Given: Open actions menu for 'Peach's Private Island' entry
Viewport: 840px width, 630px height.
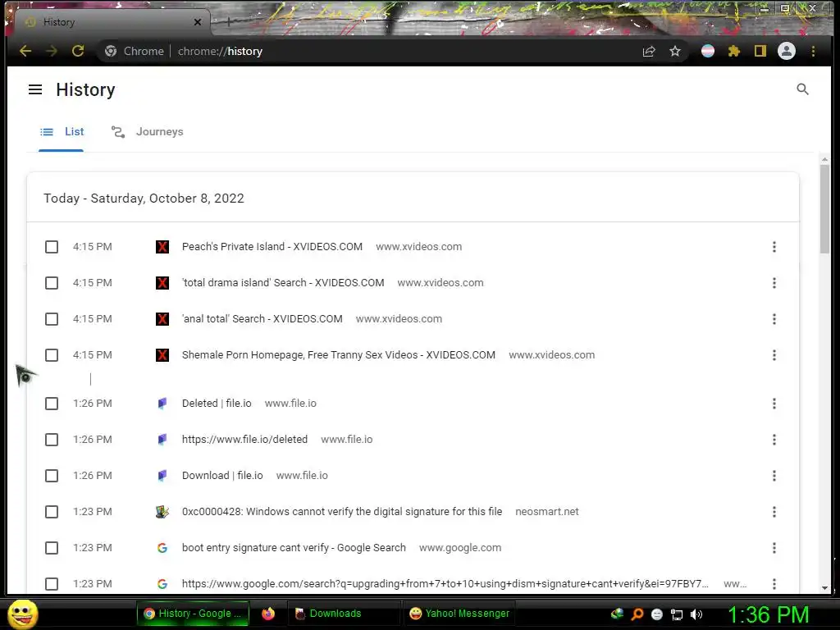Looking at the screenshot, I should pos(774,247).
